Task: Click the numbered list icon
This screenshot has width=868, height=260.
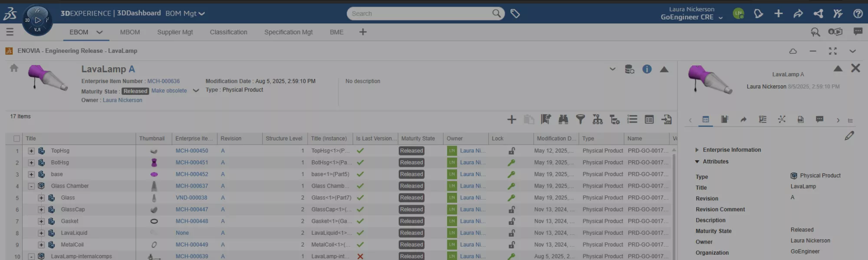Action: pyautogui.click(x=632, y=120)
